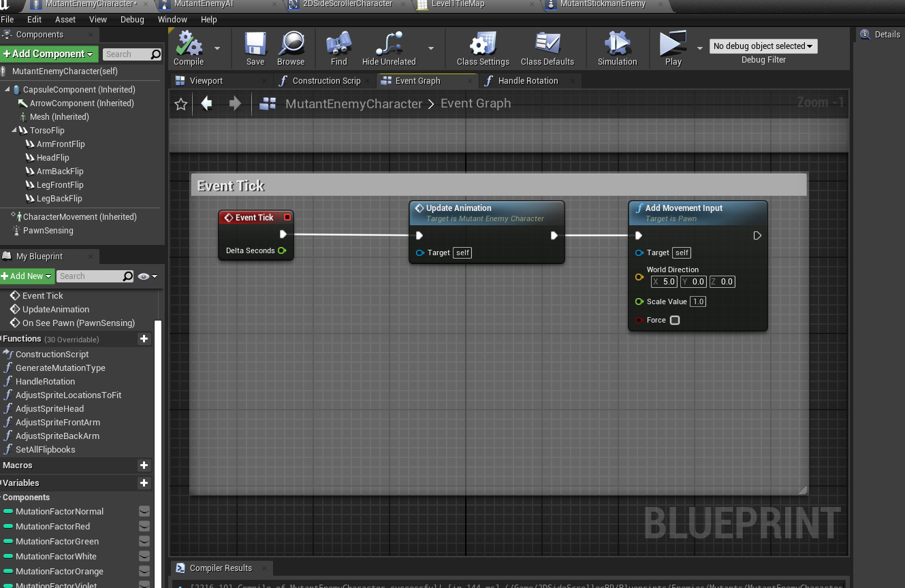Select CharacterMovement (Inherited) component
This screenshot has height=588, width=905.
click(x=80, y=217)
